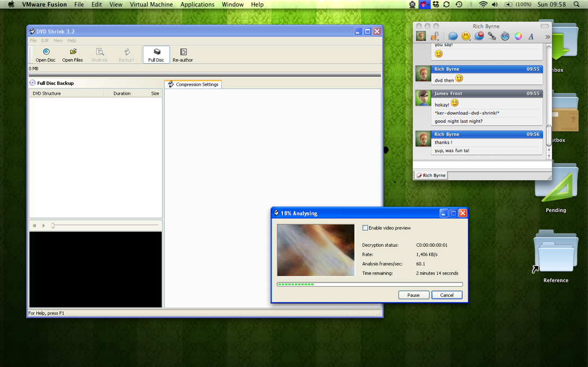Viewport: 588px width, 367px height.
Task: Enable video preview checkbox
Action: click(365, 228)
